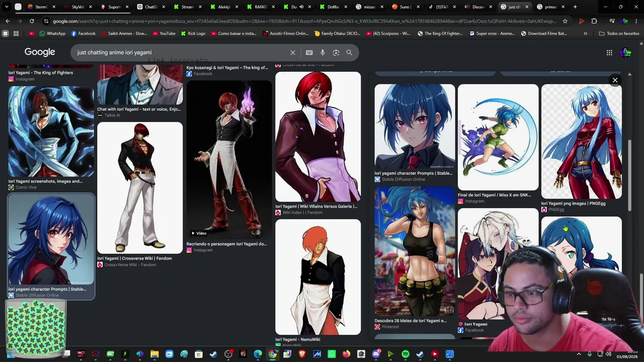Open the taskbar volume control
Viewport: 644px width, 362px height.
(x=609, y=354)
